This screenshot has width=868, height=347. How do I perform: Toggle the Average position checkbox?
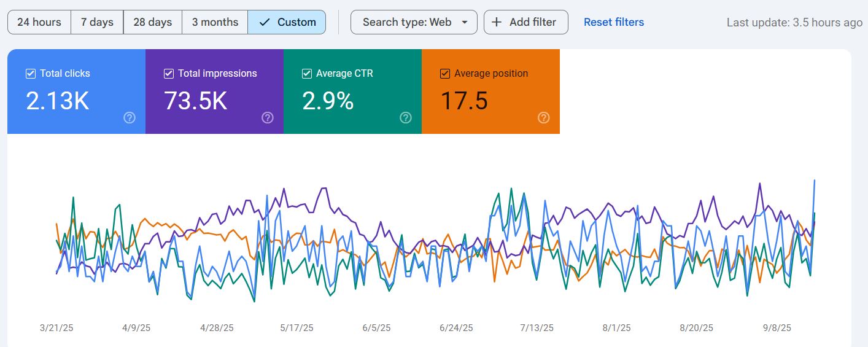click(445, 74)
